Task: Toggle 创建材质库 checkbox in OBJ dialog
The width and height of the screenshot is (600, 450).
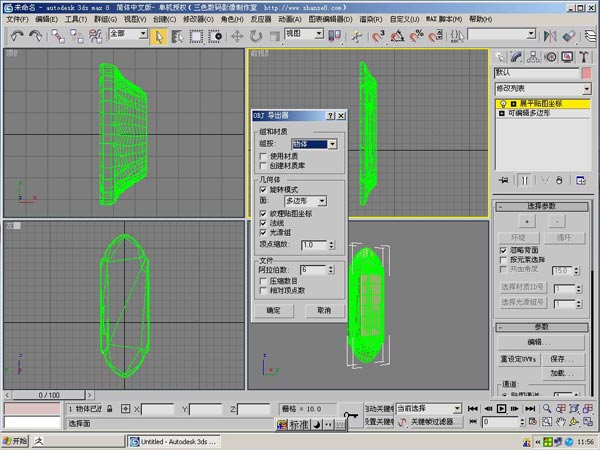Action: point(263,166)
